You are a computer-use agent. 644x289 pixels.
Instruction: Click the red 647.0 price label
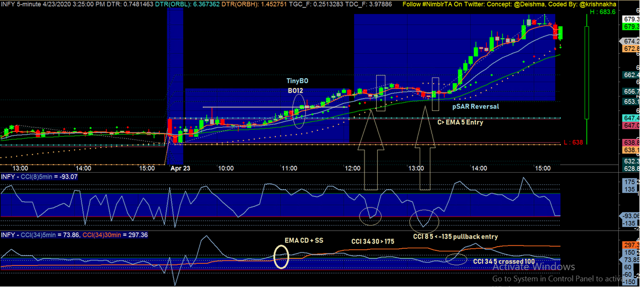tap(631, 125)
